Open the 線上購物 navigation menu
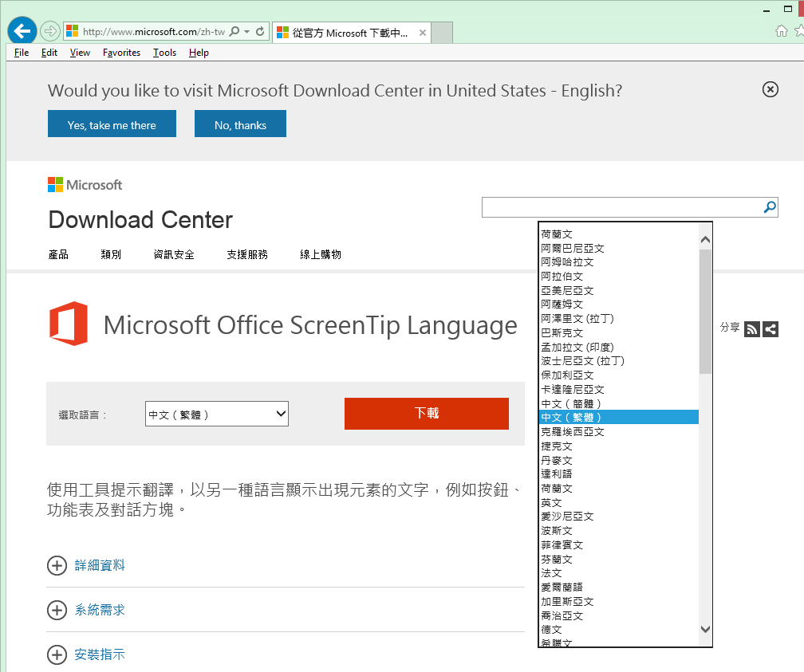 [321, 254]
